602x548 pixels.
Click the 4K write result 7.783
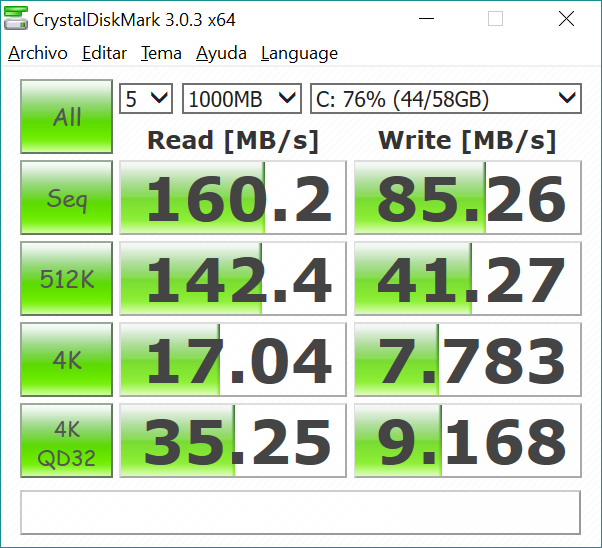click(x=468, y=360)
